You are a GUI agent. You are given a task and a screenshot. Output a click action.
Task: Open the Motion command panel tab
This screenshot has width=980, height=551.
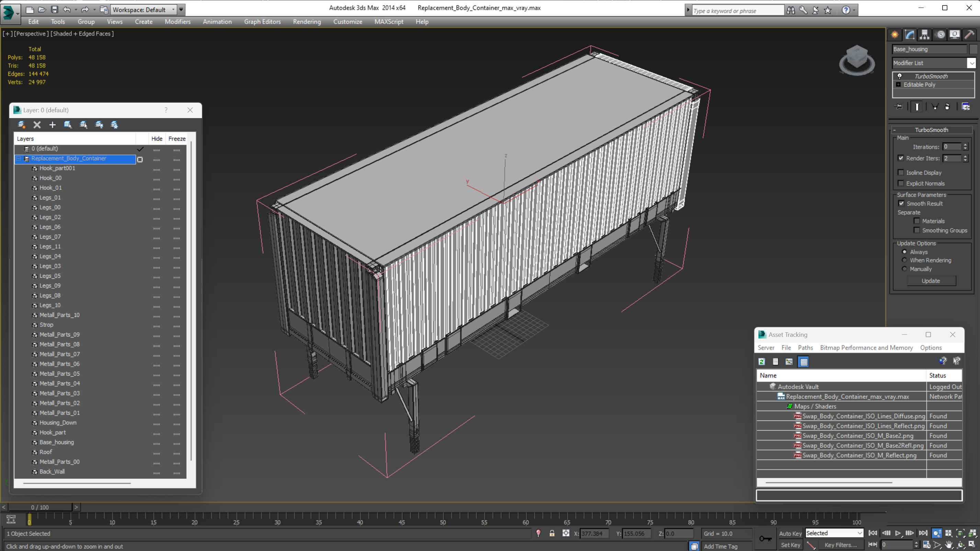(940, 35)
